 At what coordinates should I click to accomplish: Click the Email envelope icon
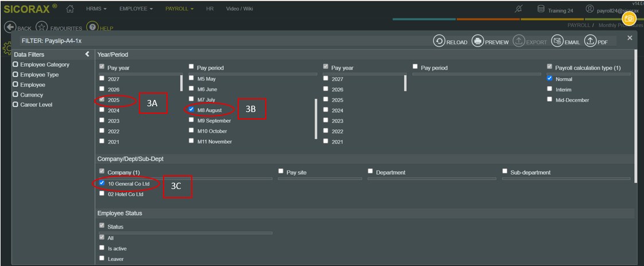point(557,41)
